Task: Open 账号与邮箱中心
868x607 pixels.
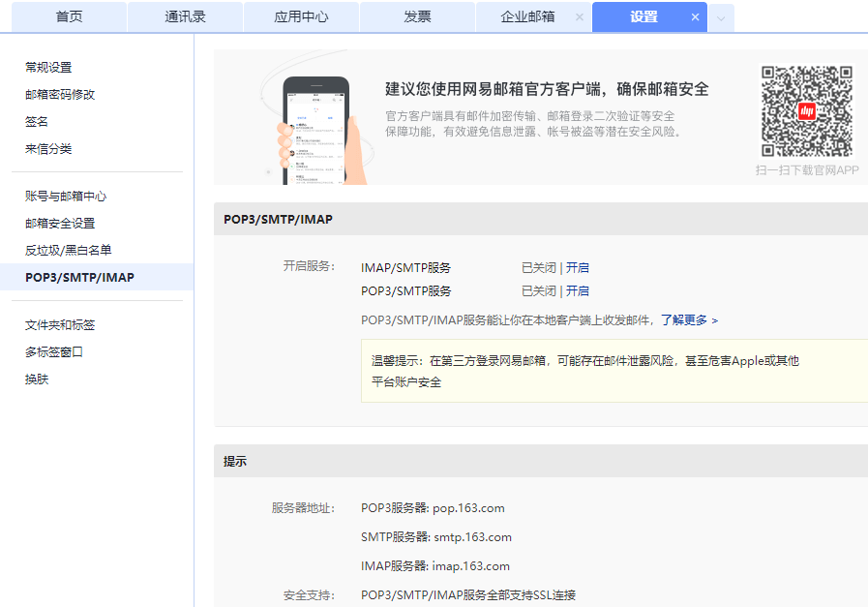Action: tap(64, 196)
